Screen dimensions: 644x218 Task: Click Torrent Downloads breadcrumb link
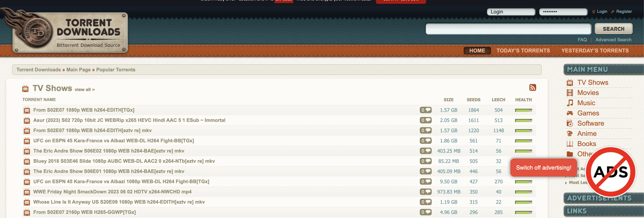tap(39, 70)
